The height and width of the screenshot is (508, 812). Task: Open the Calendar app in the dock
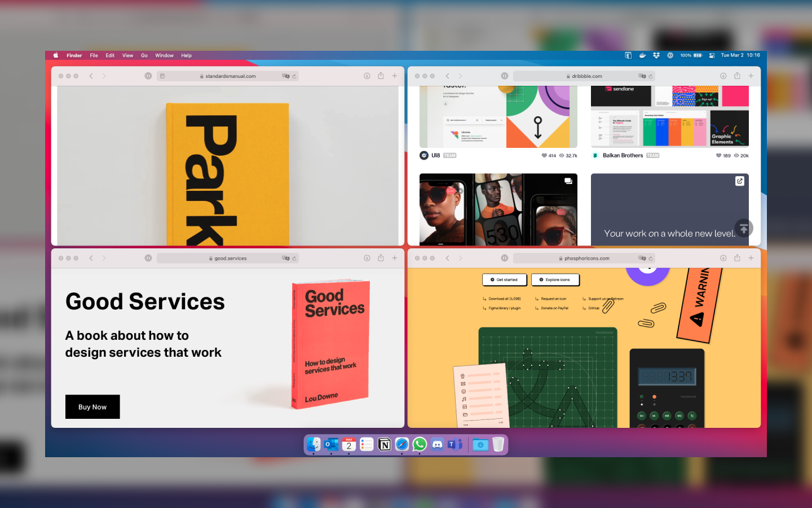coord(348,444)
